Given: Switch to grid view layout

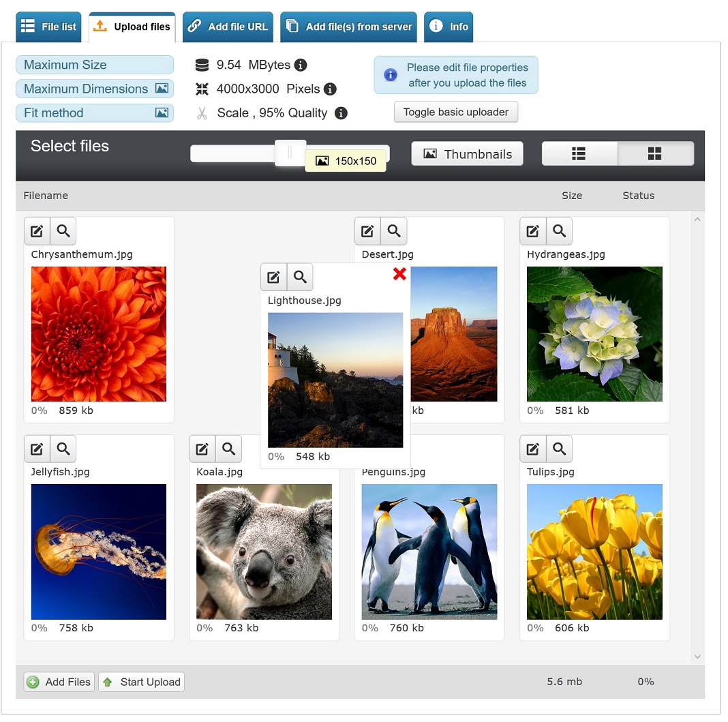Looking at the screenshot, I should point(655,154).
